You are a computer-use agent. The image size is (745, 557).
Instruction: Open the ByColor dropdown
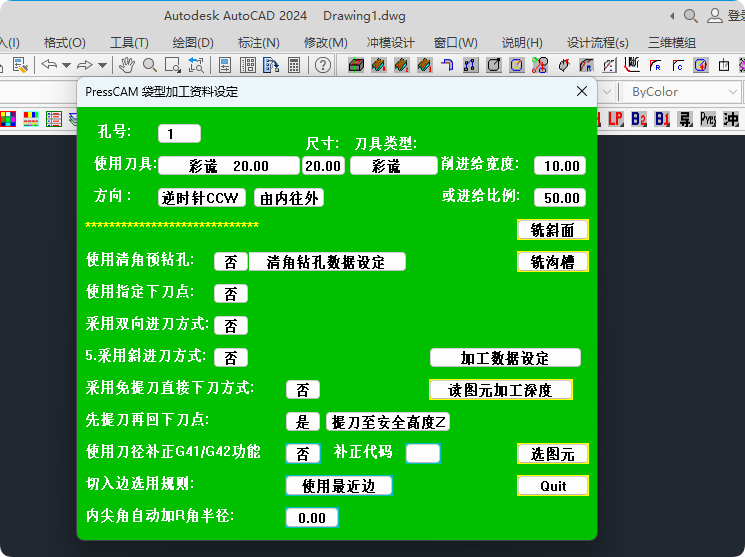point(681,92)
